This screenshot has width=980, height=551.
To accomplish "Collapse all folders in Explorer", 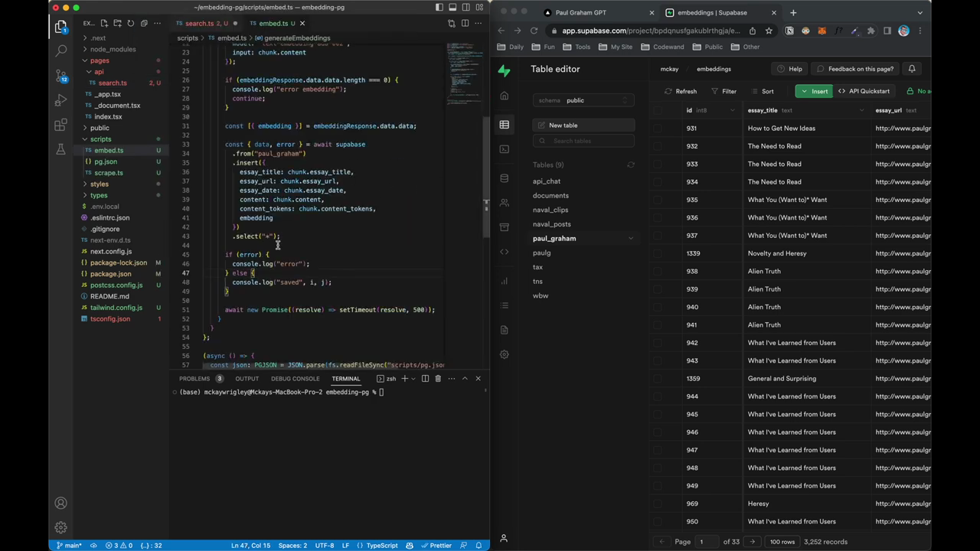I will click(143, 23).
